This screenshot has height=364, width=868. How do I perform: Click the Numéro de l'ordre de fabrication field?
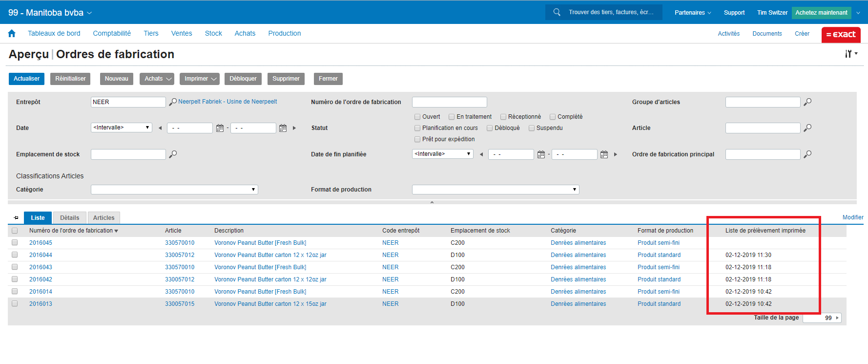coord(450,102)
